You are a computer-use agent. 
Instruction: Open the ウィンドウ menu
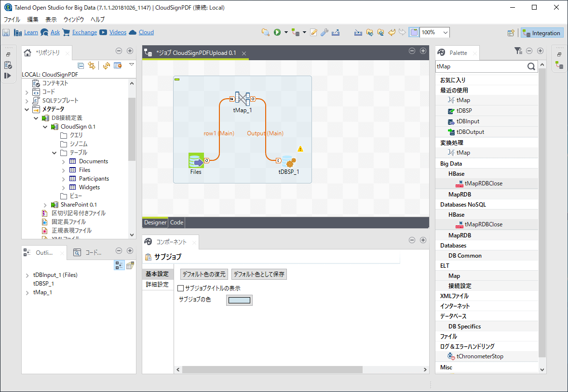coord(73,19)
